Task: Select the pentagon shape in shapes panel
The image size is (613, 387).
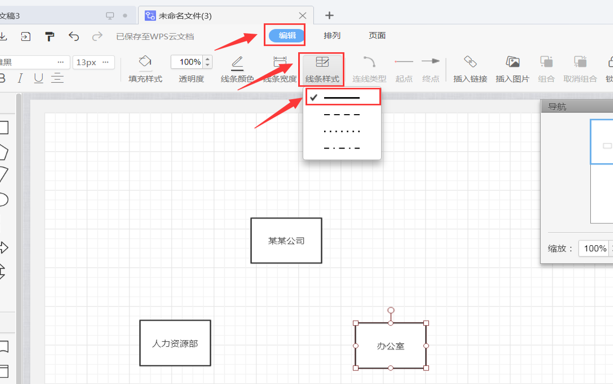Action: click(3, 152)
